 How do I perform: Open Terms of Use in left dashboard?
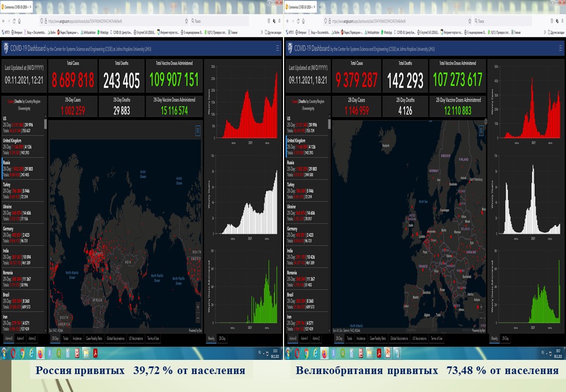[153, 339]
